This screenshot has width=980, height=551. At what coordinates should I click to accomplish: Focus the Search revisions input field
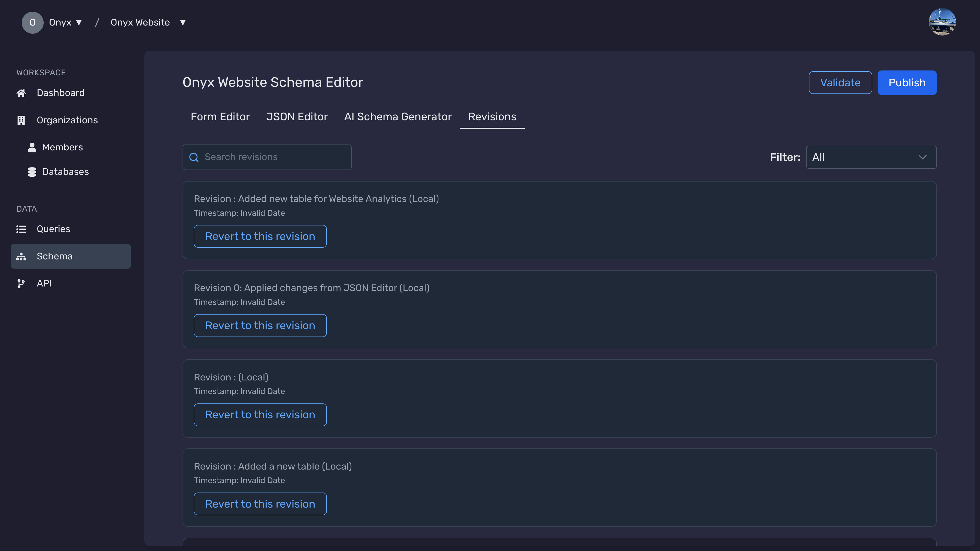pos(267,157)
